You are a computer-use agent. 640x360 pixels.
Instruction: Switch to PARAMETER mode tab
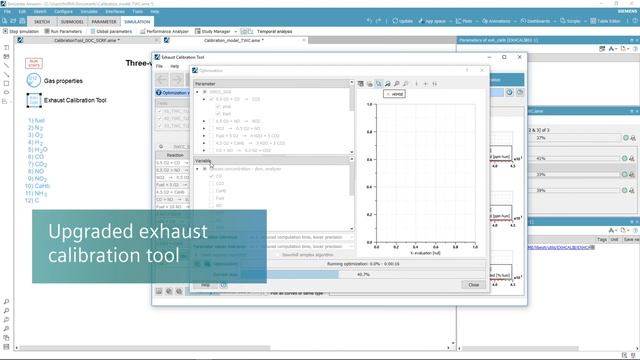click(104, 22)
